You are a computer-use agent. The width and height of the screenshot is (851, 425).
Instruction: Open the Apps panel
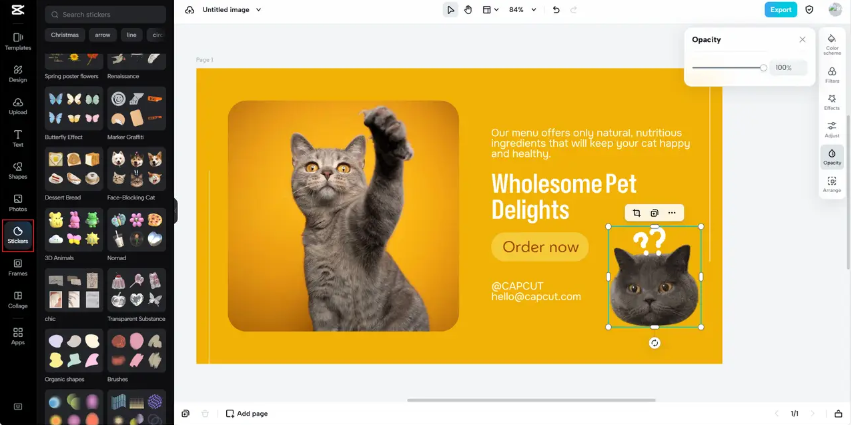coord(18,336)
